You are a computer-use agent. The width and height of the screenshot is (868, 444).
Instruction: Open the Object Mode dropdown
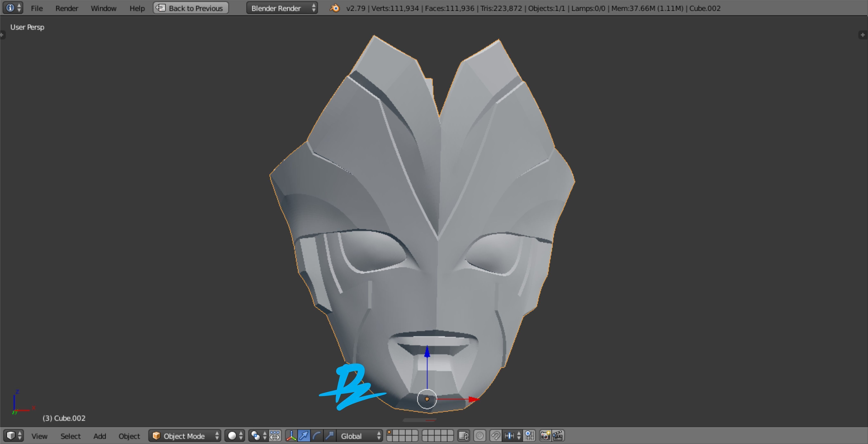(x=185, y=436)
